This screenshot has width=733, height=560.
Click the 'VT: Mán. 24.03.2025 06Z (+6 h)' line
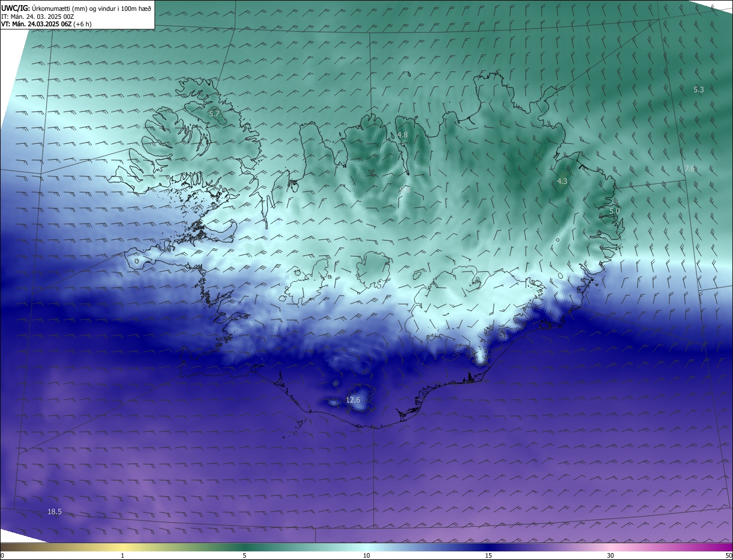coord(46,24)
